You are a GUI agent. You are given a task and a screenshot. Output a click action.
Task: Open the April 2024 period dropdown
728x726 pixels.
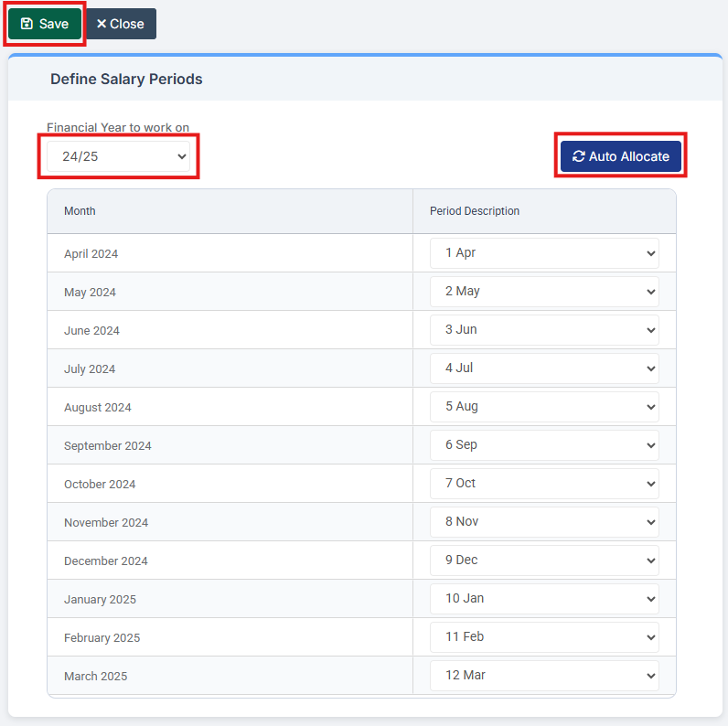pyautogui.click(x=544, y=253)
